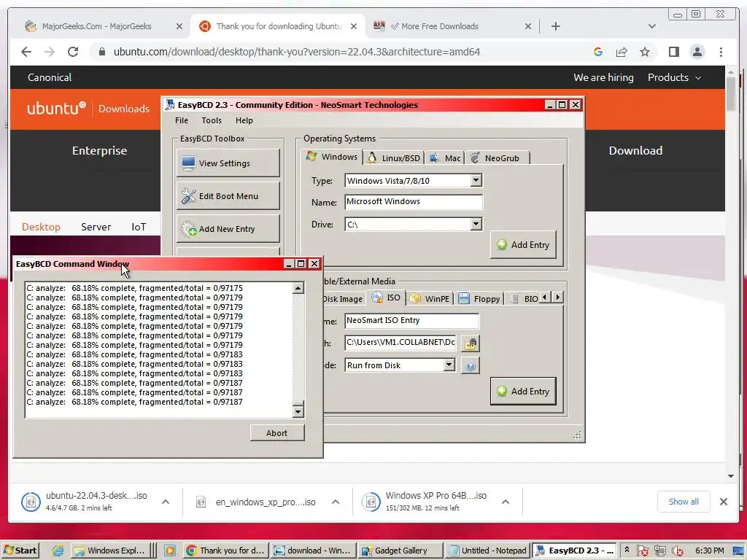Click the address bar URL

coord(296,52)
